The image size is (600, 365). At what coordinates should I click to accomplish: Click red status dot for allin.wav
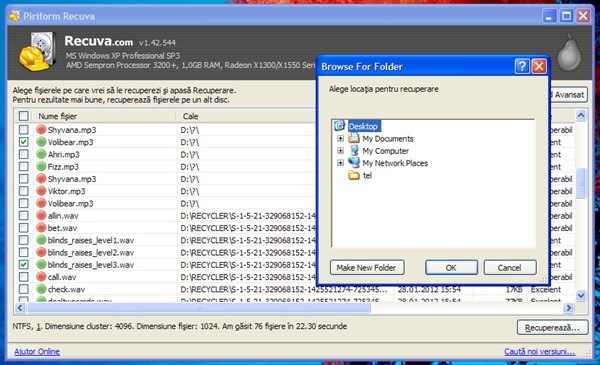tap(41, 215)
